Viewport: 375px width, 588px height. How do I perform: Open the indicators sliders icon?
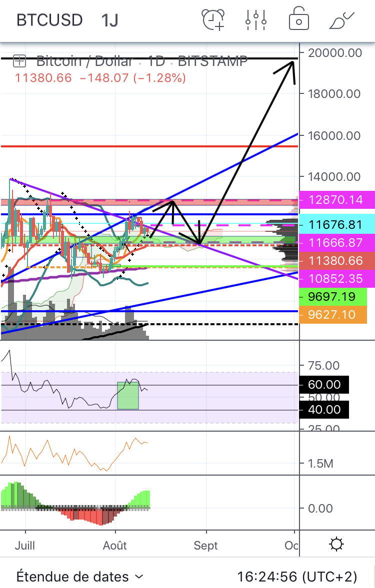point(256,20)
